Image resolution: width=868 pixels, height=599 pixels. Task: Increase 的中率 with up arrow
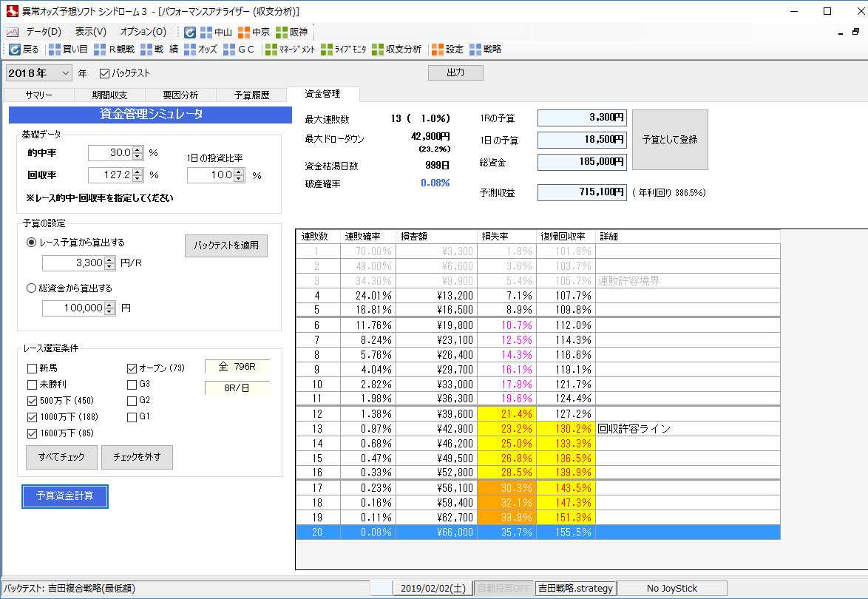click(138, 149)
